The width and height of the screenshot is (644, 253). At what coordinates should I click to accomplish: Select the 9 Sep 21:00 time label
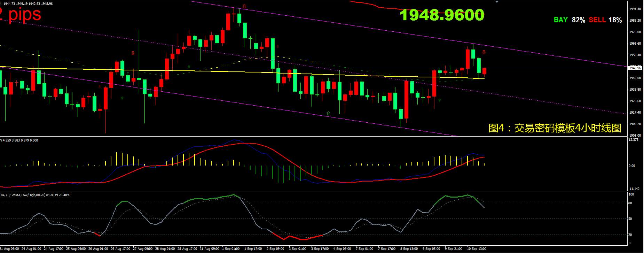pos(454,249)
